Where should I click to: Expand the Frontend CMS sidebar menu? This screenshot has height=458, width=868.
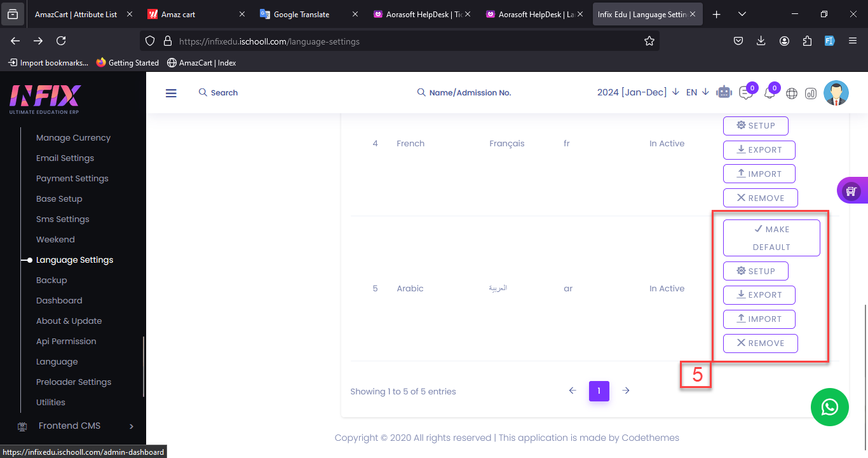tap(76, 426)
